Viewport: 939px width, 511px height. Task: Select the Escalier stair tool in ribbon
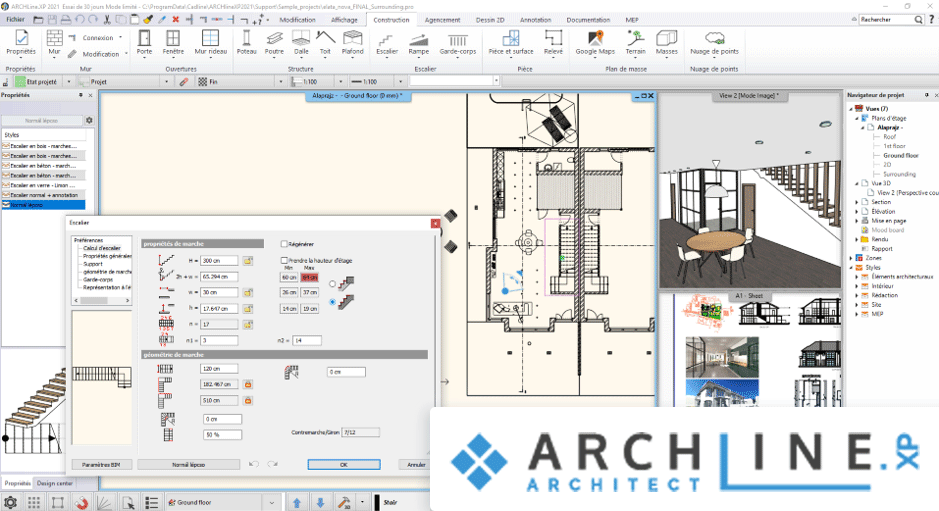tap(387, 44)
